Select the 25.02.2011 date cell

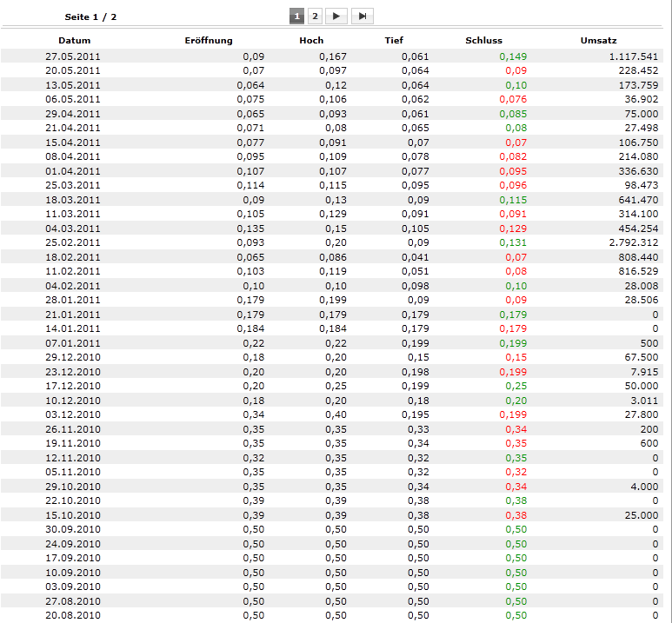click(73, 242)
